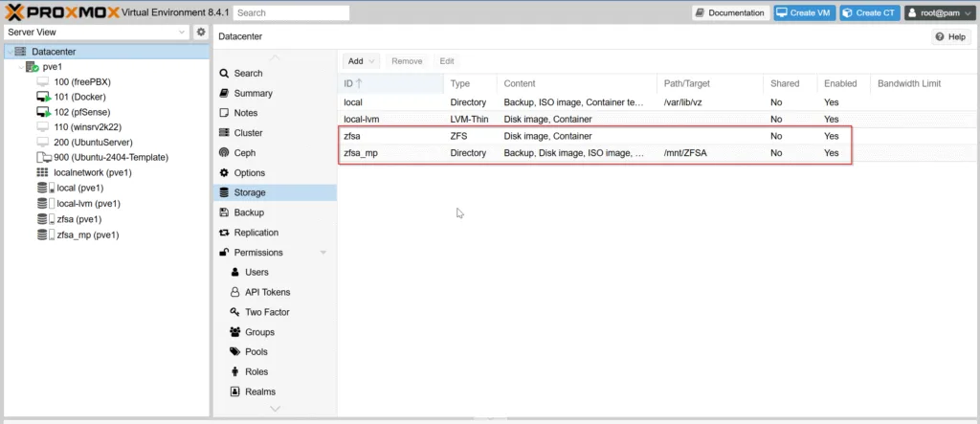Click the top Search input field

pos(293,12)
